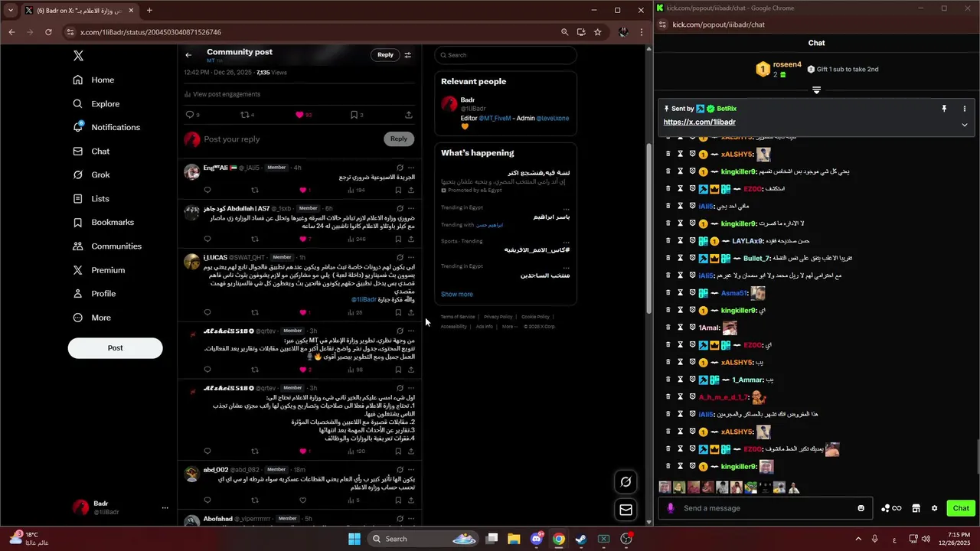Open Home in X sidebar

click(x=94, y=80)
